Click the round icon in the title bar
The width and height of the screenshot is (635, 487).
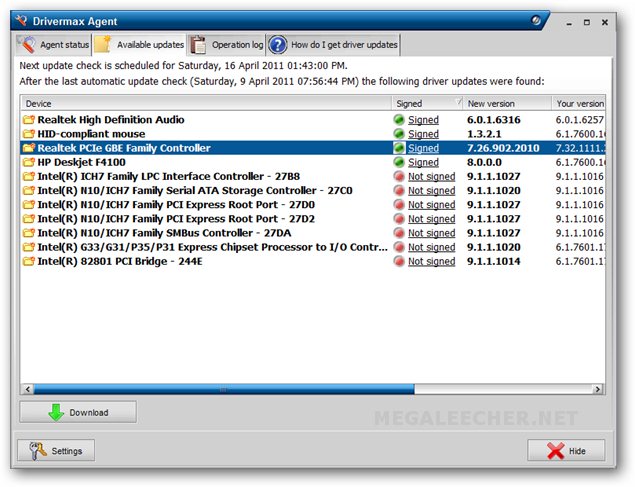(536, 20)
